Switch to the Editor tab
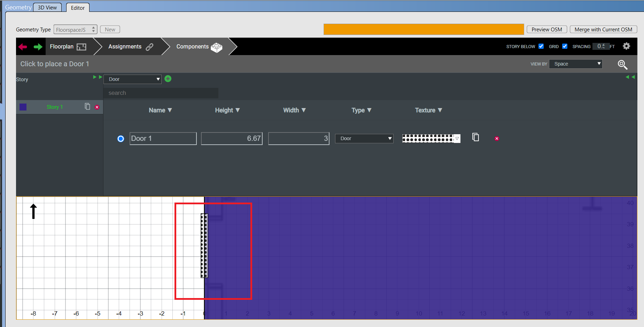Screen dimensions: 644x327 pyautogui.click(x=78, y=8)
